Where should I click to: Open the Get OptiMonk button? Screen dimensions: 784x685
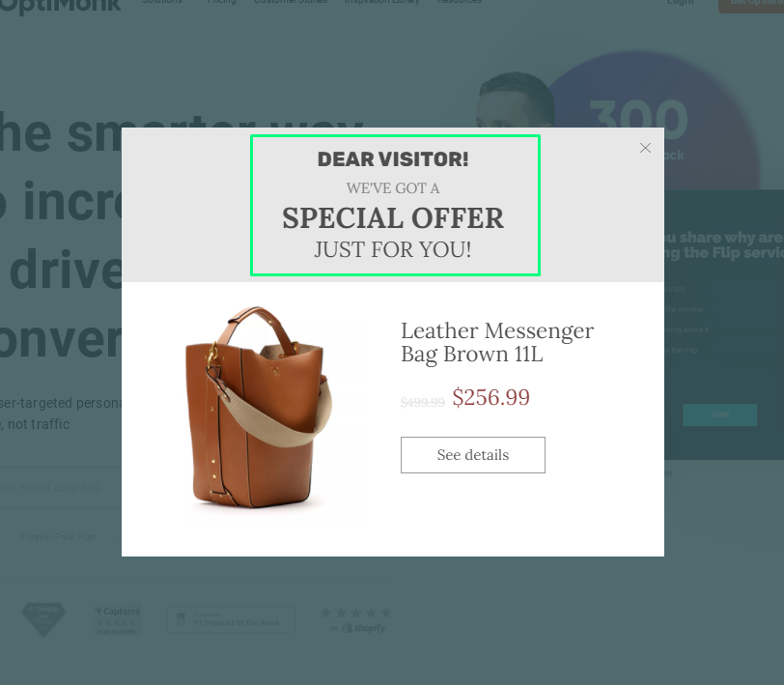click(x=751, y=4)
